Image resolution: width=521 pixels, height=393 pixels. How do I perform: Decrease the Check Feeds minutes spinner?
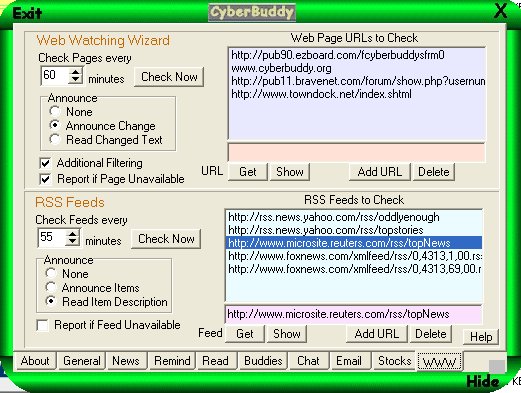73,241
